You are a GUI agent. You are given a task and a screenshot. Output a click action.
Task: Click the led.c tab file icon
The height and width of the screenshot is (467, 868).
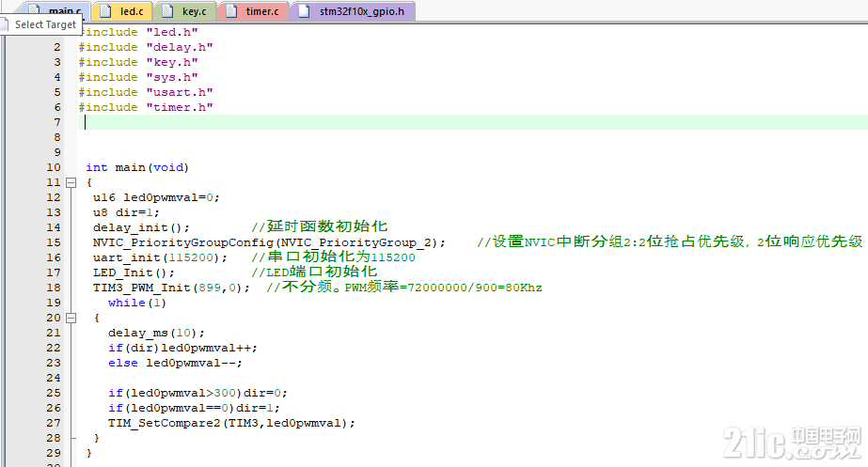click(x=105, y=11)
